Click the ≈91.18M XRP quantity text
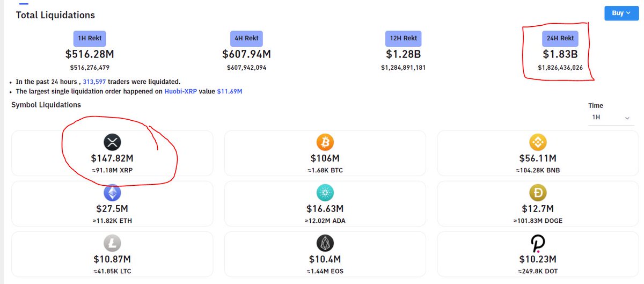Viewport: 644px width, 284px height. 113,171
